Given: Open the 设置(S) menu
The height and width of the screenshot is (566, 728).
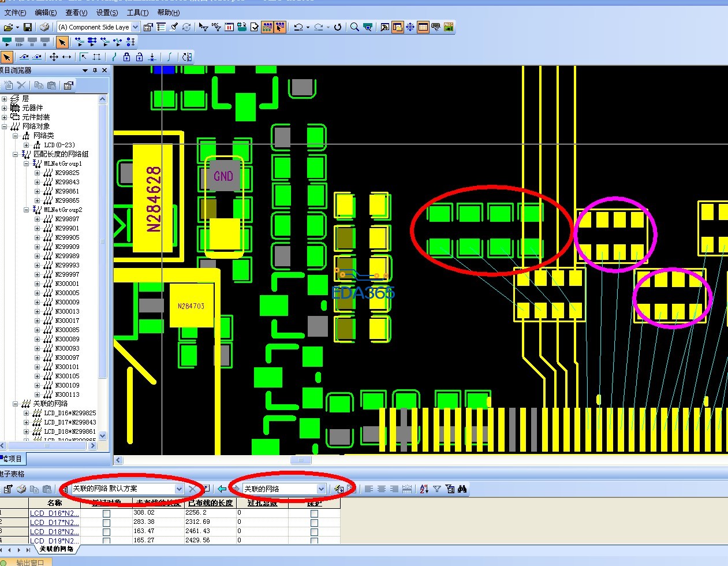Looking at the screenshot, I should coord(107,12).
